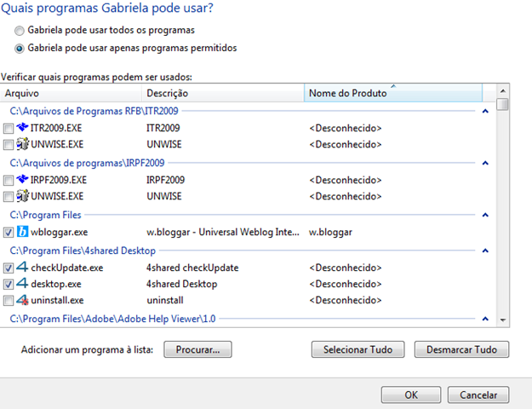This screenshot has width=532, height=409.
Task: Confirm with the OK button
Action: coord(411,395)
